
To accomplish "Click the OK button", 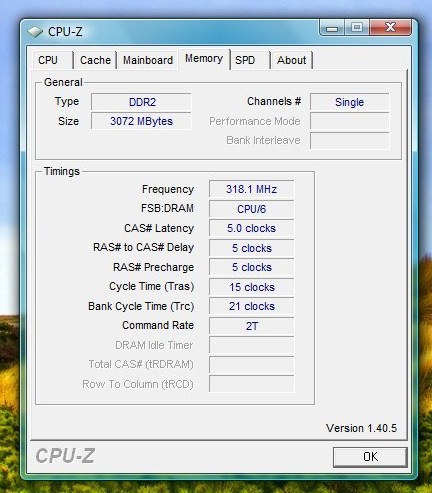I will pyautogui.click(x=370, y=457).
